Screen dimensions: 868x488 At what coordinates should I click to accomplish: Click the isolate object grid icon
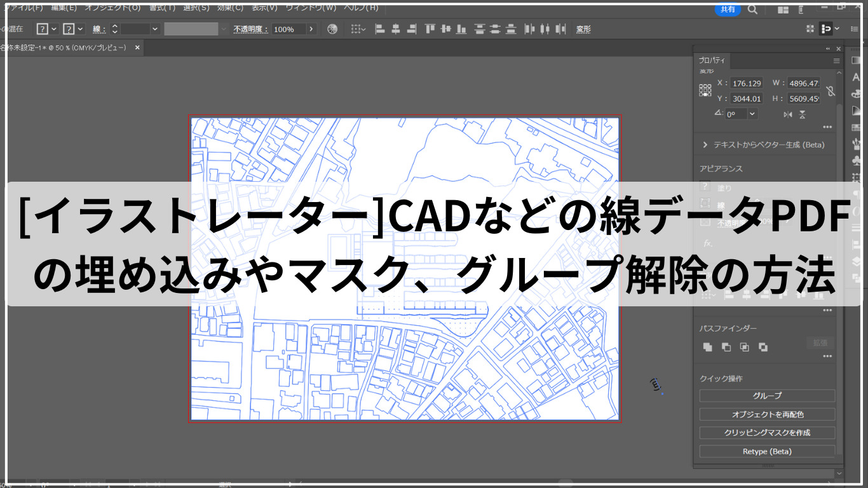810,29
